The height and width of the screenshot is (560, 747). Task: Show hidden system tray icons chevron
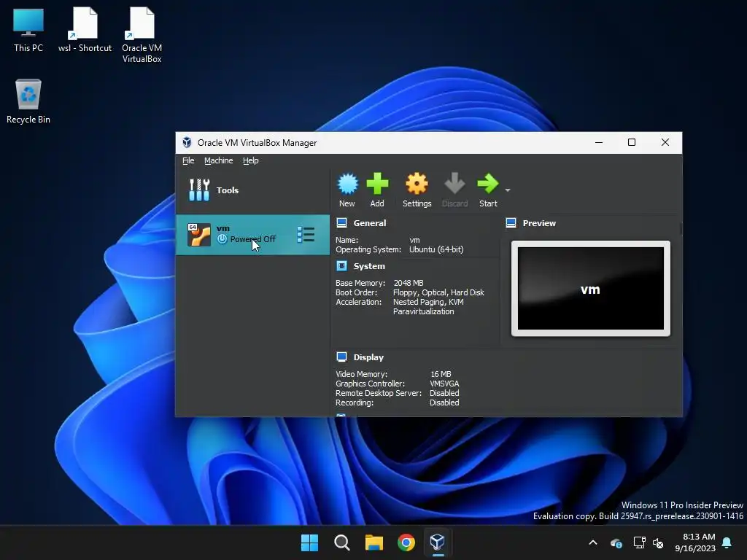[593, 542]
